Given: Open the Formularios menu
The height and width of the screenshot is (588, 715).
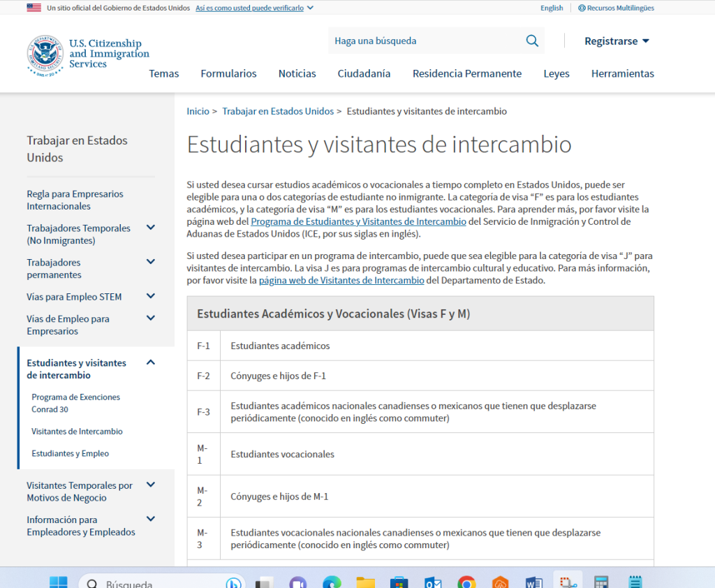Looking at the screenshot, I should (228, 73).
